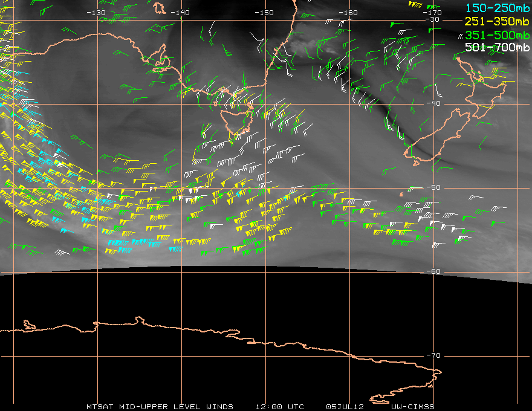
Task: Select the -170 longitude label
Action: (432, 13)
